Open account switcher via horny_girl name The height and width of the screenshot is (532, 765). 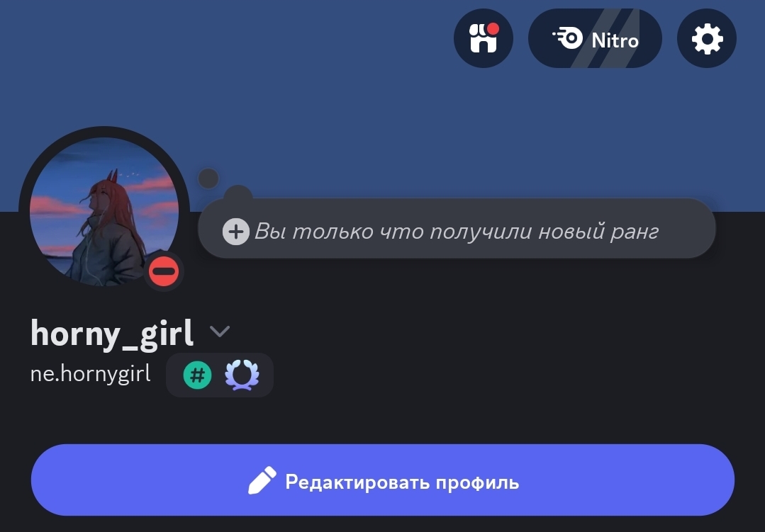click(112, 334)
